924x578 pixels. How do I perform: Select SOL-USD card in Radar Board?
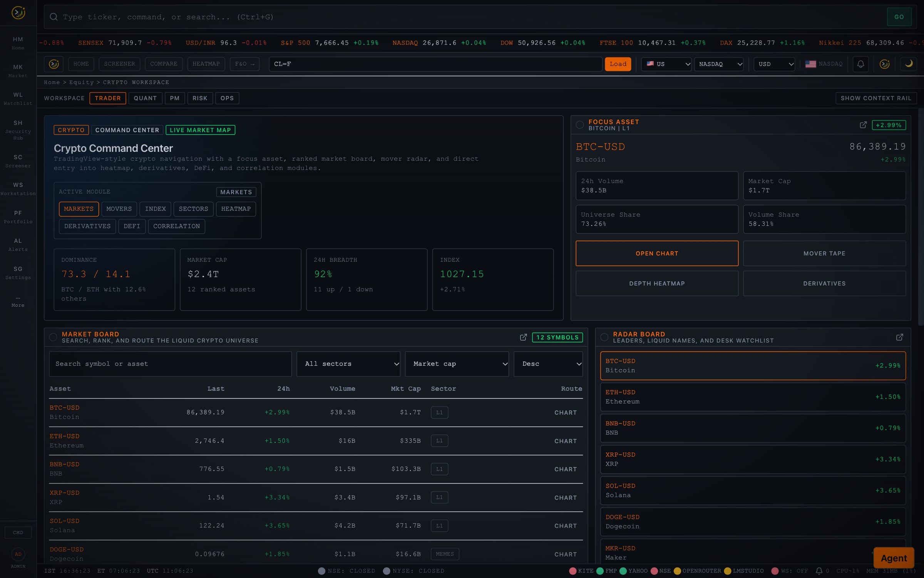[753, 491]
